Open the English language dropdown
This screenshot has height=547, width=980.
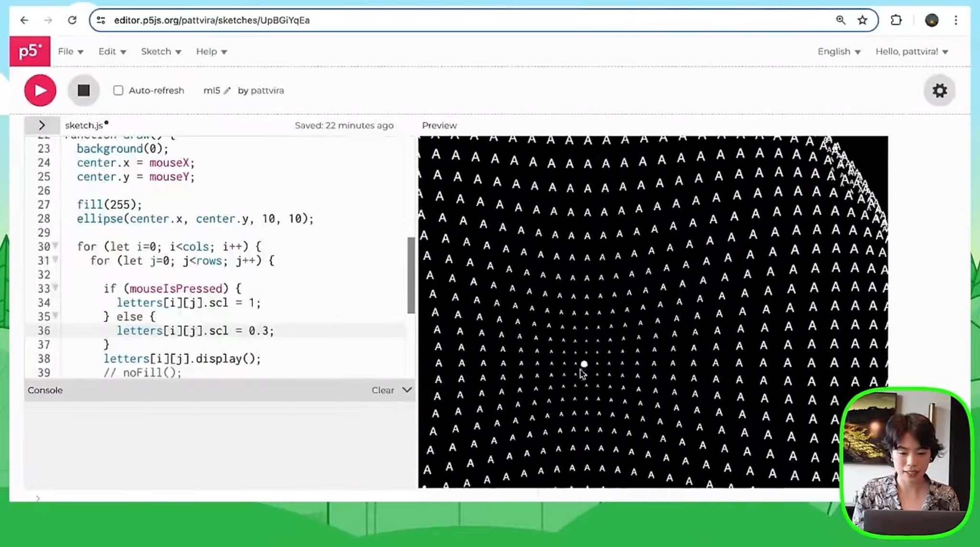tap(839, 52)
